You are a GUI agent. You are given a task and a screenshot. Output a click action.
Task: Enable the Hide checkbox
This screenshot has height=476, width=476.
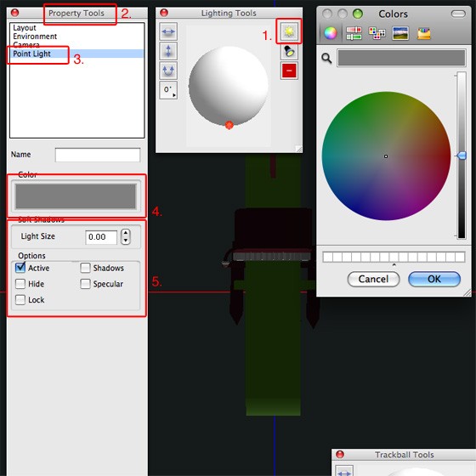click(x=20, y=284)
